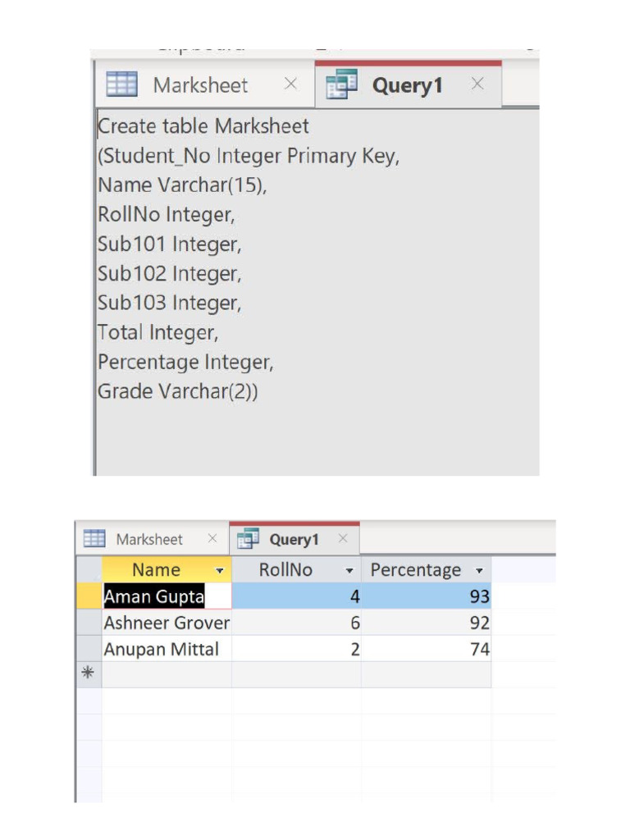Click the Anupan Mittal name cell

(161, 649)
